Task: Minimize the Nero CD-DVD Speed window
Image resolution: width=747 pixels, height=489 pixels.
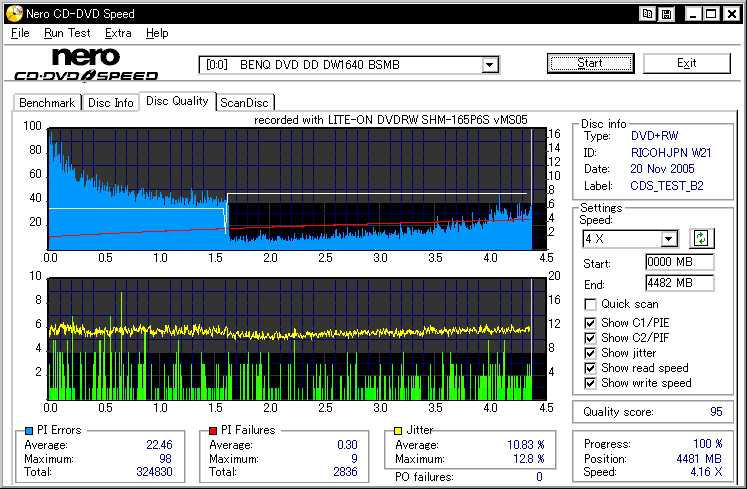Action: tap(691, 14)
